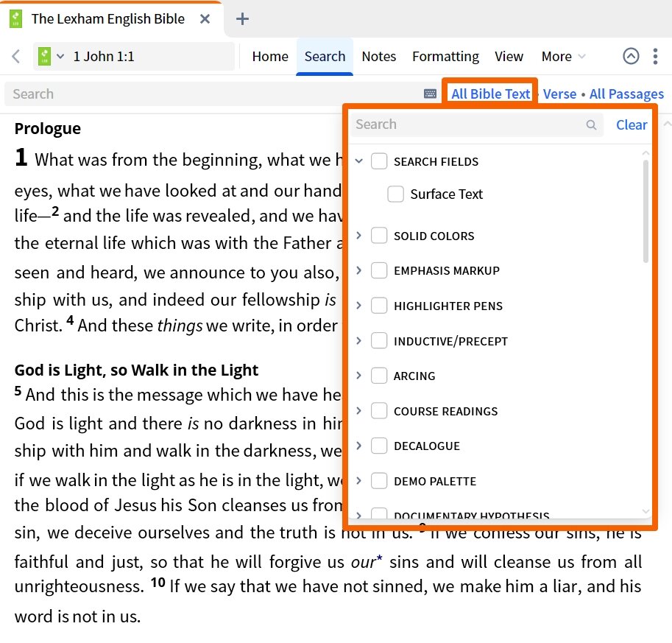This screenshot has width=672, height=643.
Task: Click the verse 5 number
Action: pos(18,391)
